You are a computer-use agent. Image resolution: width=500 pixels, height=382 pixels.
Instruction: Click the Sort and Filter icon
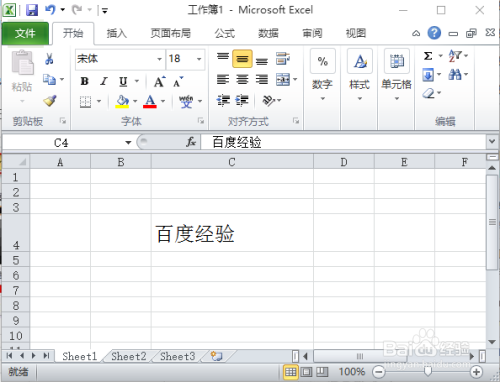pyautogui.click(x=455, y=56)
